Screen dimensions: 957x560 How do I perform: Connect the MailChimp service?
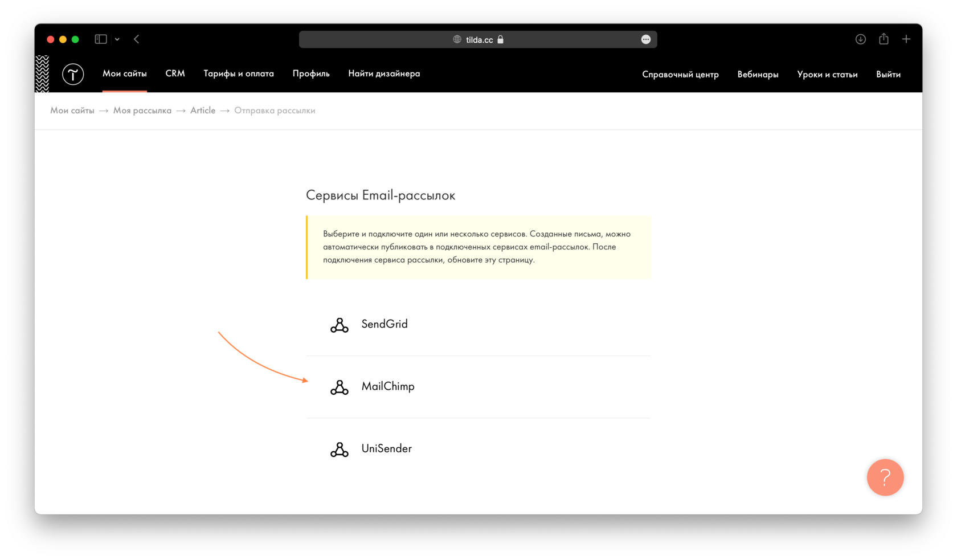(x=478, y=387)
